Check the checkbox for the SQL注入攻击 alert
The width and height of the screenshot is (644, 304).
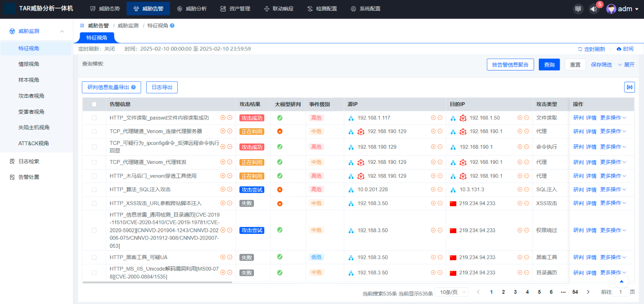pos(94,189)
